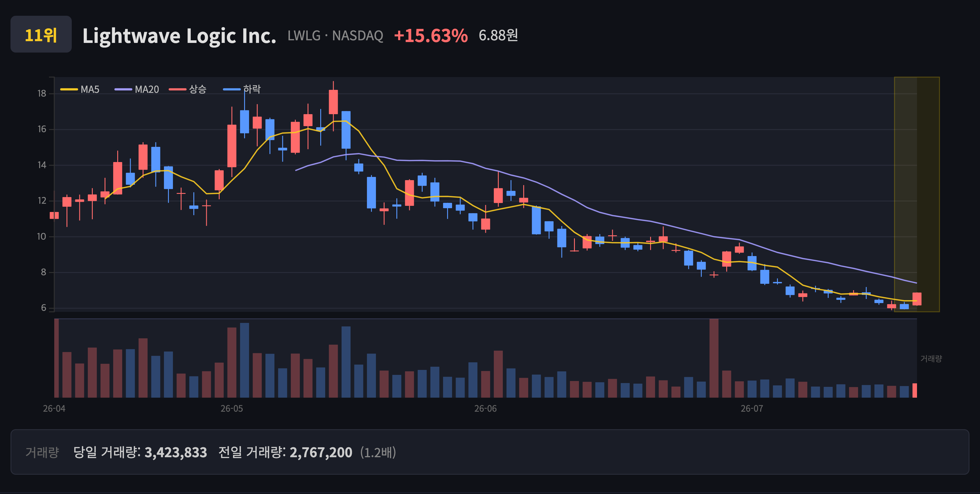980x494 pixels.
Task: Click the 16 price axis label
Action: pos(42,130)
